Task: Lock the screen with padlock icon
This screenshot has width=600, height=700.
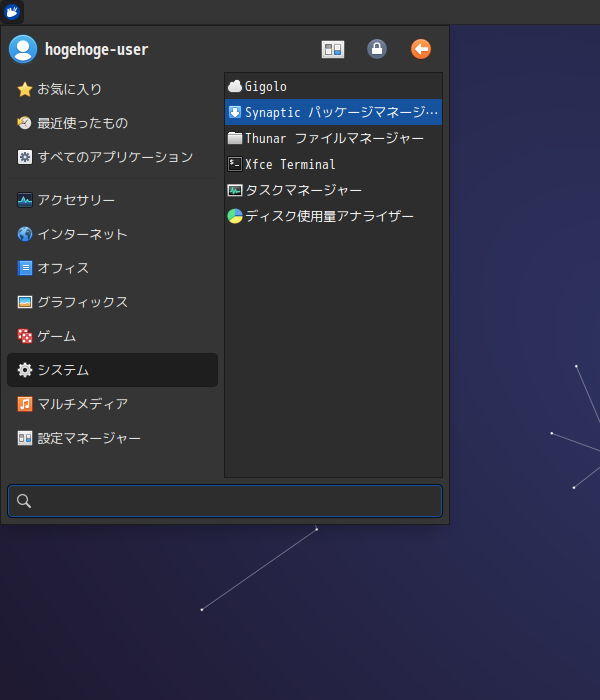Action: click(377, 49)
